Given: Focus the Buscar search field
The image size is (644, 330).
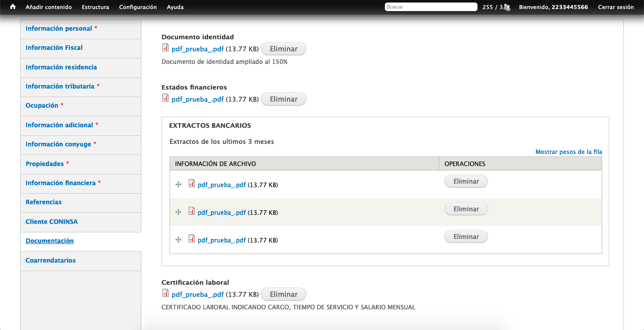Looking at the screenshot, I should [x=431, y=7].
